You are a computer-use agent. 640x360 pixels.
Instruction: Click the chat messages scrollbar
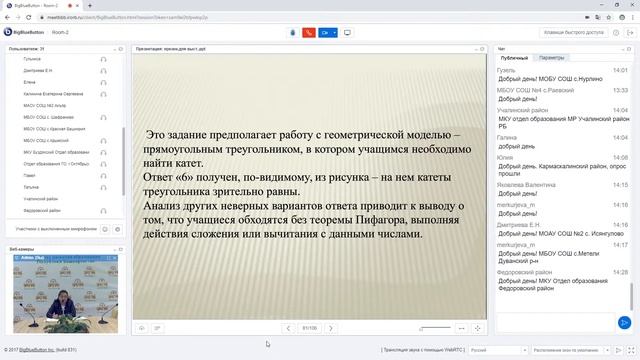(631, 296)
